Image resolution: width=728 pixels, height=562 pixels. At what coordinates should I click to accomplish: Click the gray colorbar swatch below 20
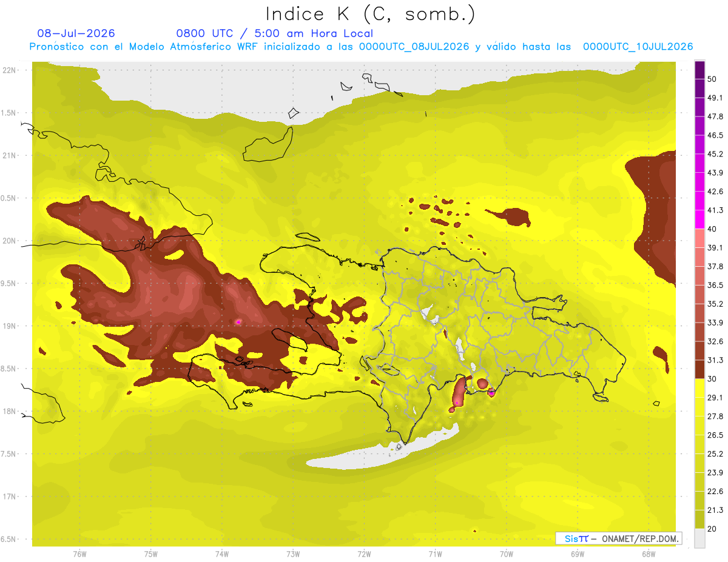click(699, 538)
